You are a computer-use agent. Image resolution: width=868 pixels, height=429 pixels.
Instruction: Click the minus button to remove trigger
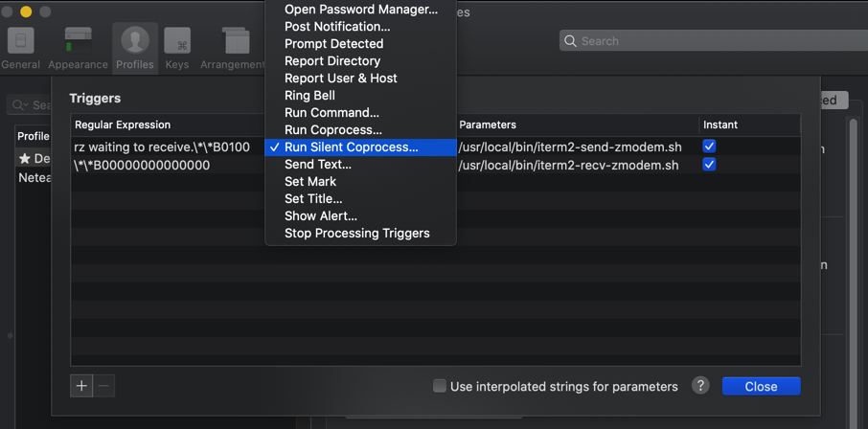coord(104,386)
